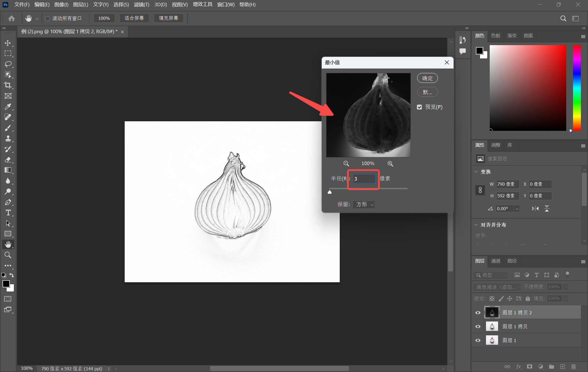Image resolution: width=588 pixels, height=372 pixels.
Task: Click the delete layer trash icon
Action: click(574, 367)
